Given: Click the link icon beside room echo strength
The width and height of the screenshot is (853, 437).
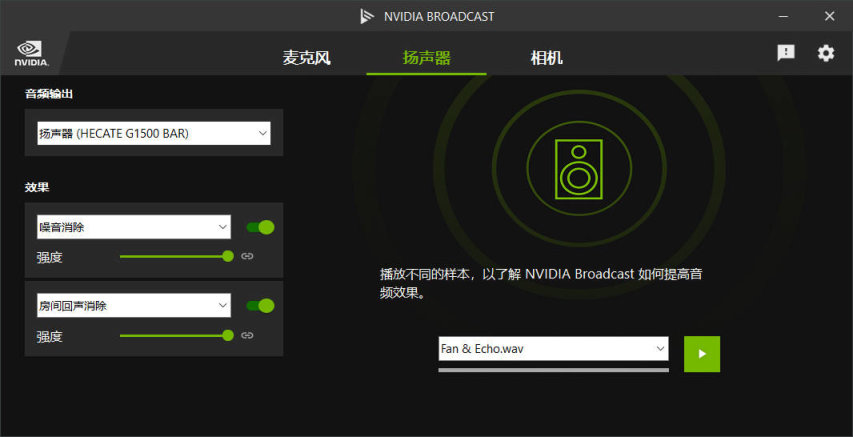Looking at the screenshot, I should pos(248,335).
